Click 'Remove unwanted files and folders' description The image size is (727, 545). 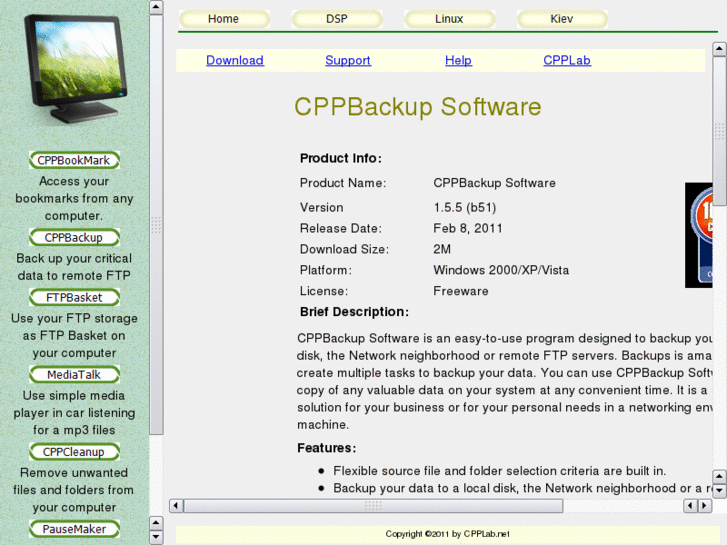tap(74, 490)
